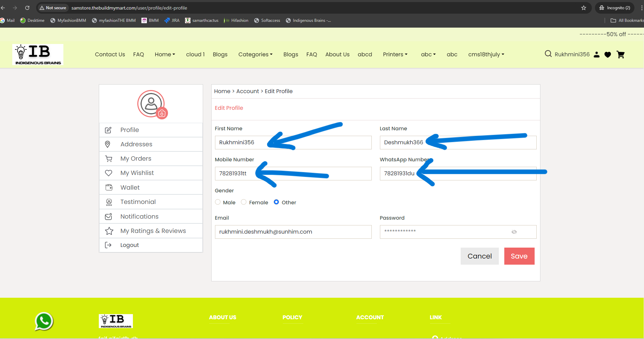The height and width of the screenshot is (339, 644).
Task: Click the Password input field
Action: (458, 232)
